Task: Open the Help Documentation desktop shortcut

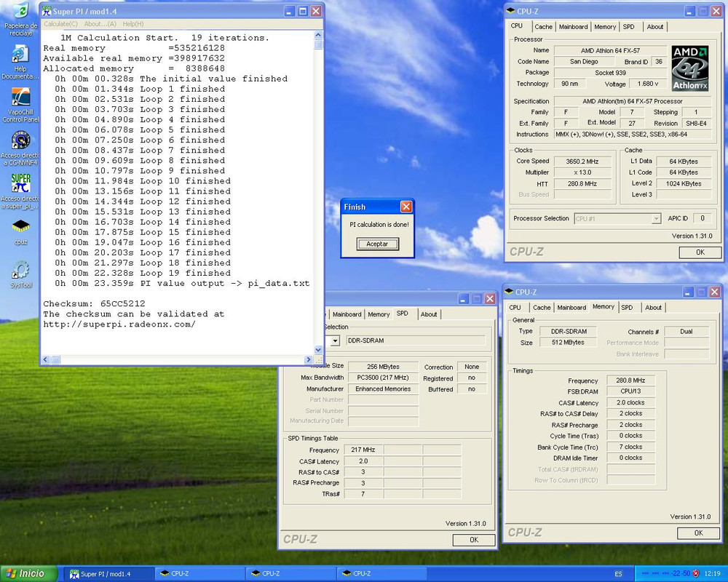Action: pos(20,62)
